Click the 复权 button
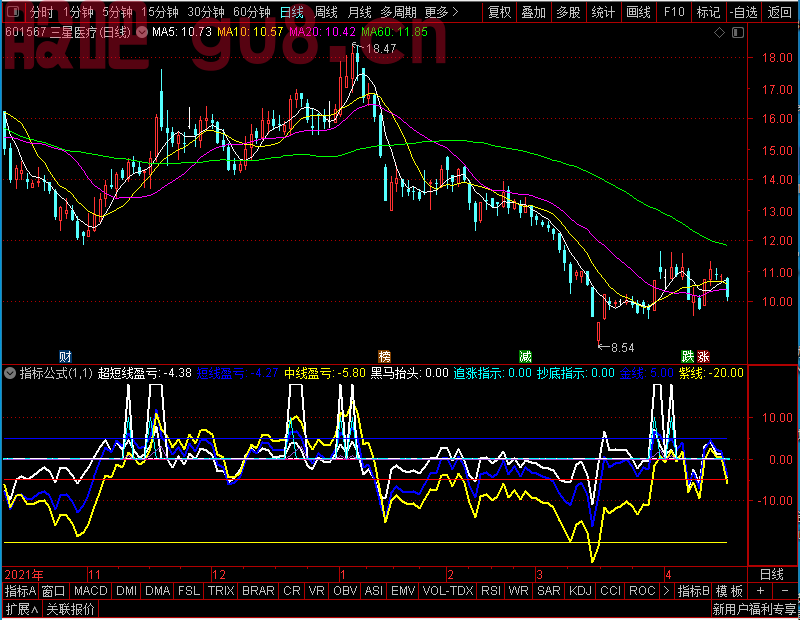This screenshot has height=620, width=800. (499, 12)
